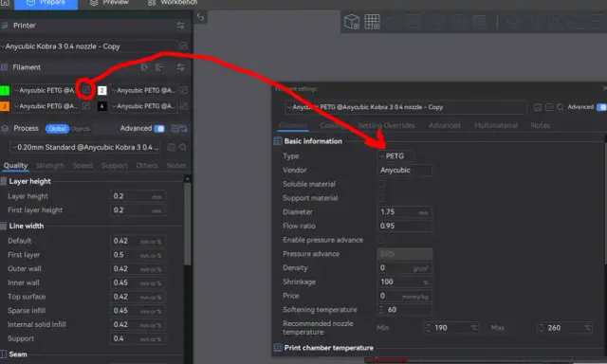Image resolution: width=607 pixels, height=364 pixels.
Task: Click the Vendor field showing Anycubic
Action: (x=405, y=171)
